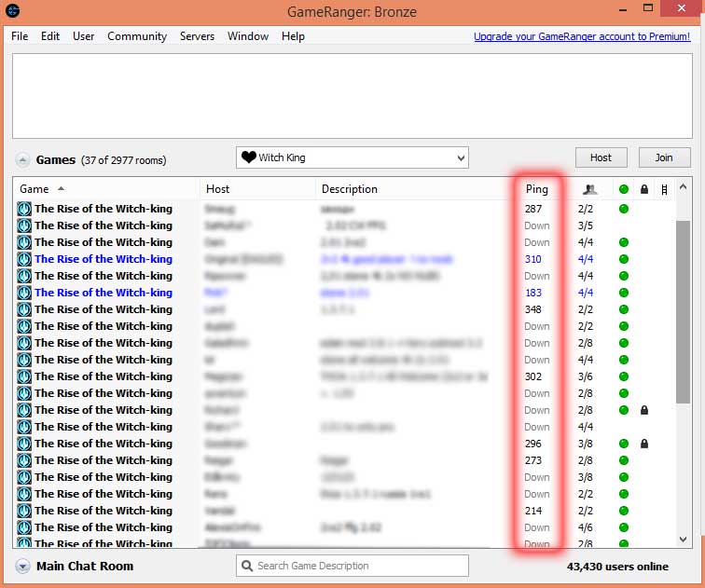Viewport: 705px width, 588px height.
Task: Click the heart favorites icon in filter
Action: click(x=248, y=157)
